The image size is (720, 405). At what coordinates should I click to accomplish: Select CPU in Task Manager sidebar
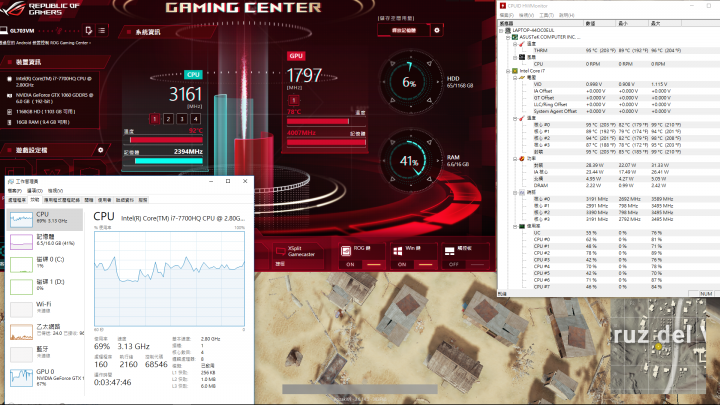click(45, 219)
